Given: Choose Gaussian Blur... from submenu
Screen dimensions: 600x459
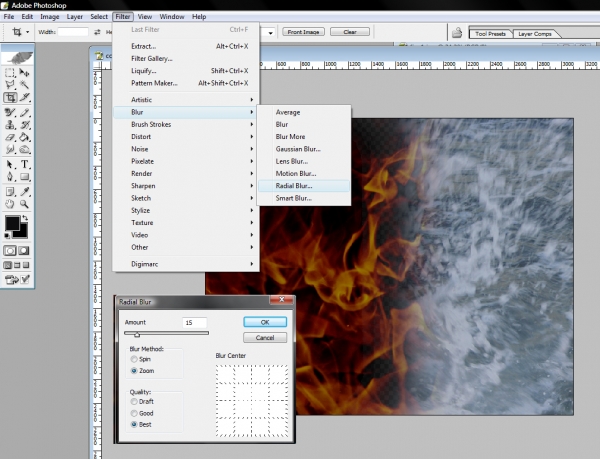Looking at the screenshot, I should point(304,149).
